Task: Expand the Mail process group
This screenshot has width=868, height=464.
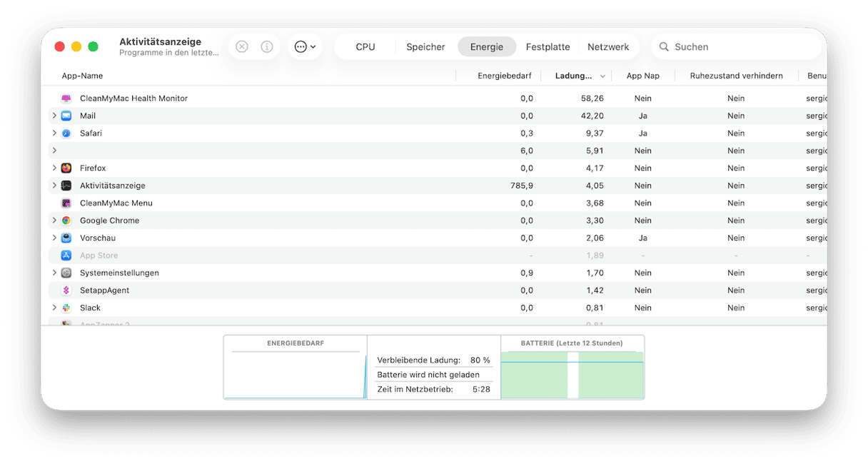Action: [x=54, y=116]
